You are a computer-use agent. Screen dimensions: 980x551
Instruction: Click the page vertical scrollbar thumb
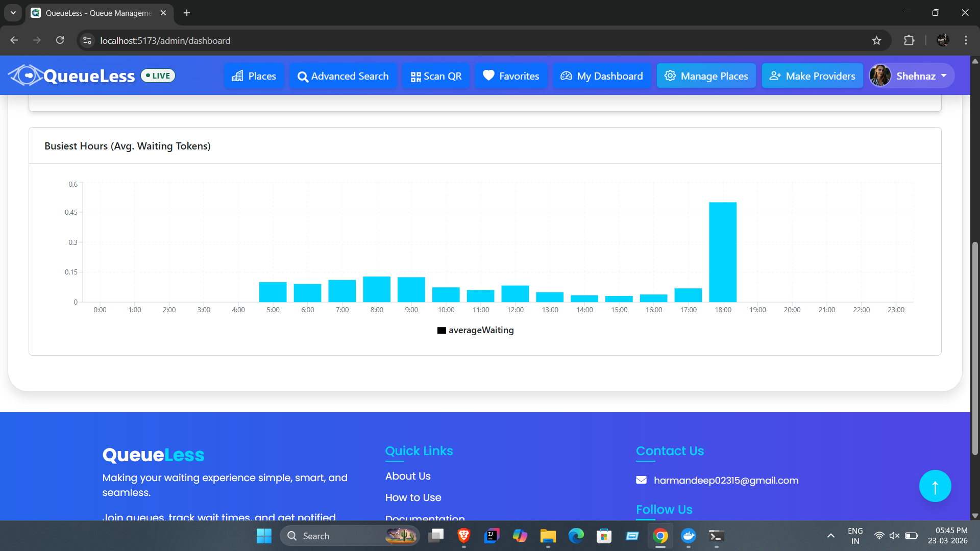[x=975, y=348]
